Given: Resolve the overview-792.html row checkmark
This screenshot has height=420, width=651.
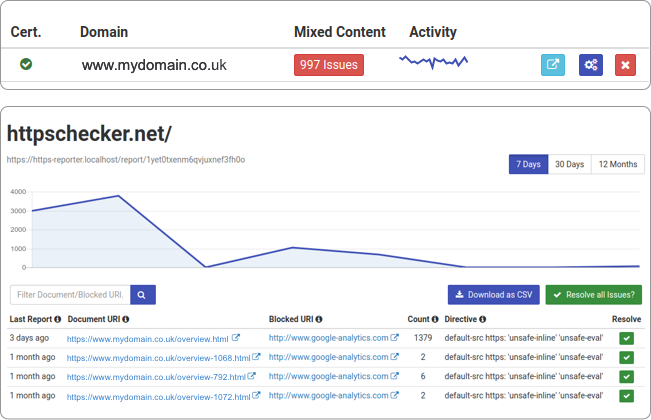Looking at the screenshot, I should pos(626,376).
